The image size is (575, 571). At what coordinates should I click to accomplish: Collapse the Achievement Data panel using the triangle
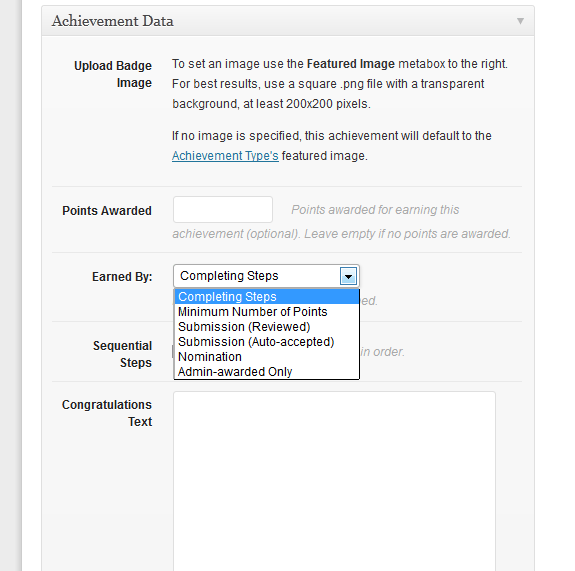[520, 21]
